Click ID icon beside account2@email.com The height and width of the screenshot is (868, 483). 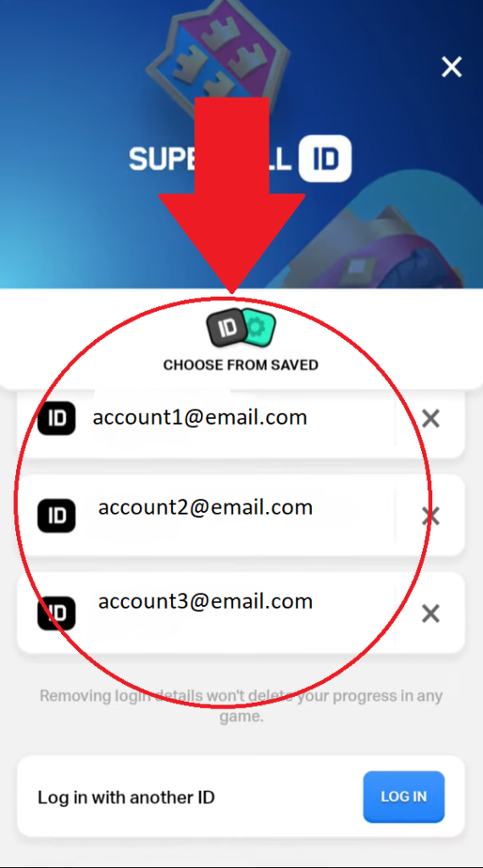point(57,515)
